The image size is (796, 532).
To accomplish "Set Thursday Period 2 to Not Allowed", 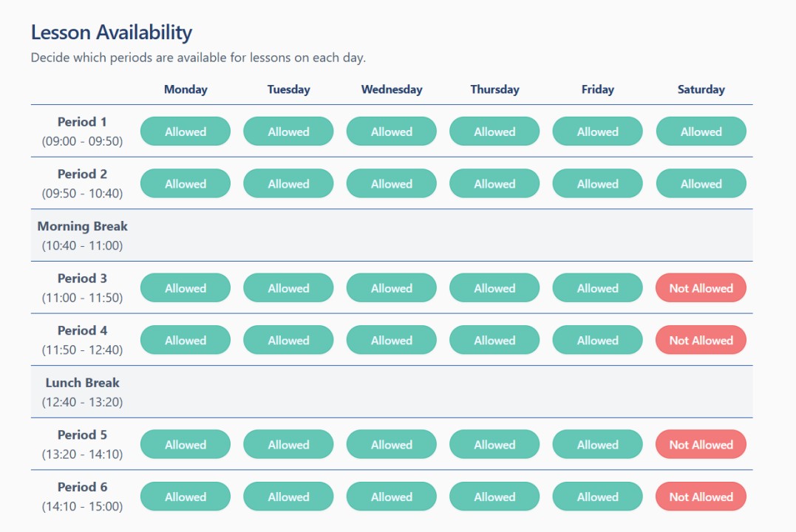I will click(494, 183).
